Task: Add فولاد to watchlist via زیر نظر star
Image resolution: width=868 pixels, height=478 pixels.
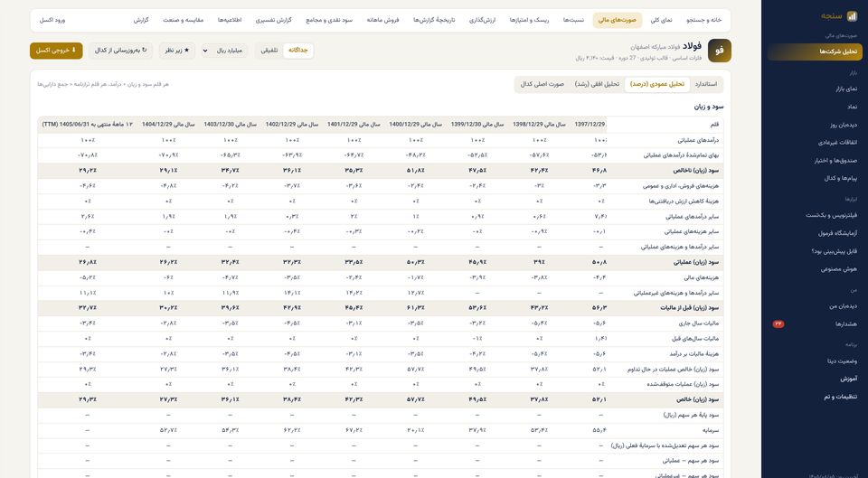Action: 177,51
